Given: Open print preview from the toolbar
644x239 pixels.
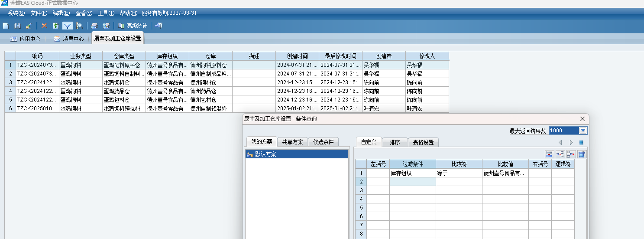Looking at the screenshot, I should pyautogui.click(x=106, y=26).
